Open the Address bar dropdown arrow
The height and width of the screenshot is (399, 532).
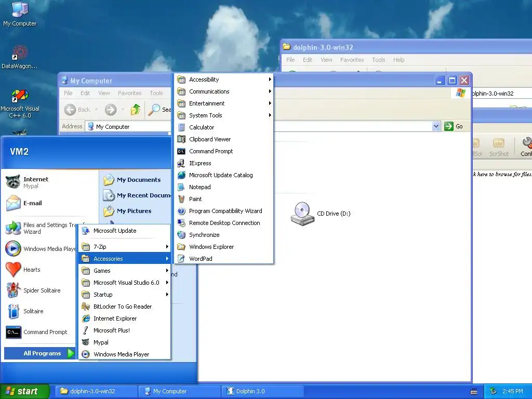436,127
